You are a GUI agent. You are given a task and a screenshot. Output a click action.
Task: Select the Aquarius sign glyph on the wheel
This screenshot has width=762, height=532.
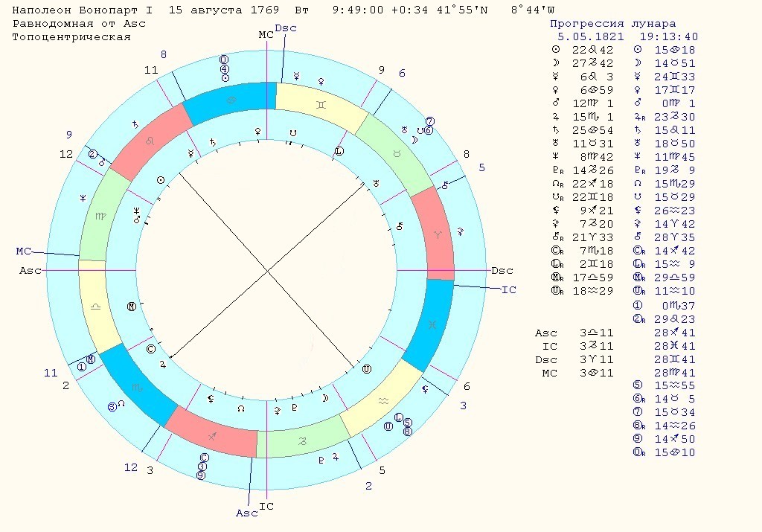pos(383,401)
